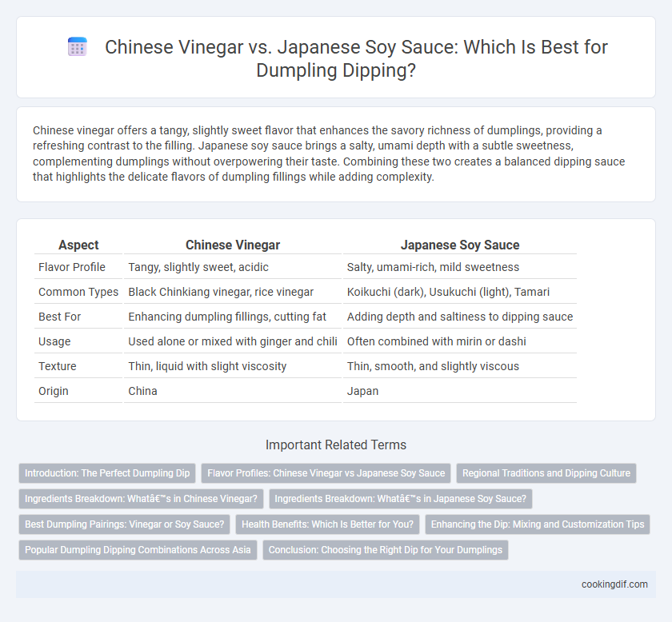
Task: Click 'Adding depth and saltiness to dipping sauce' cell
Action: pyautogui.click(x=460, y=317)
